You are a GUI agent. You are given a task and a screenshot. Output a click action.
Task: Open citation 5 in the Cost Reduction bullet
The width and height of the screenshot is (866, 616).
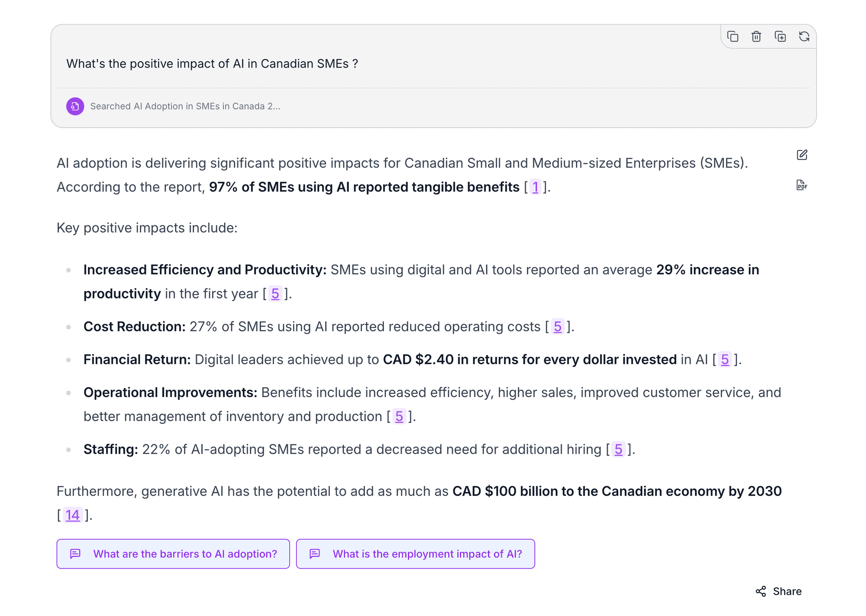click(x=558, y=326)
